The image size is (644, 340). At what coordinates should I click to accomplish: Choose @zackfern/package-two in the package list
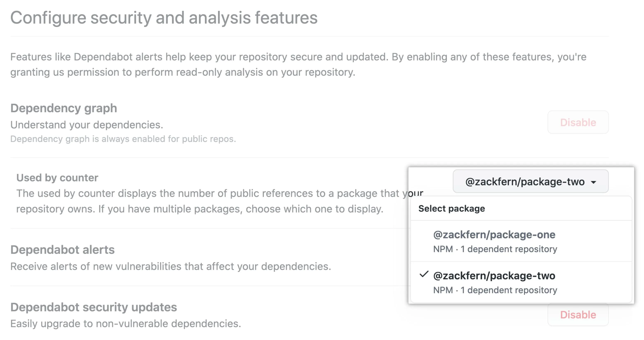pos(494,276)
